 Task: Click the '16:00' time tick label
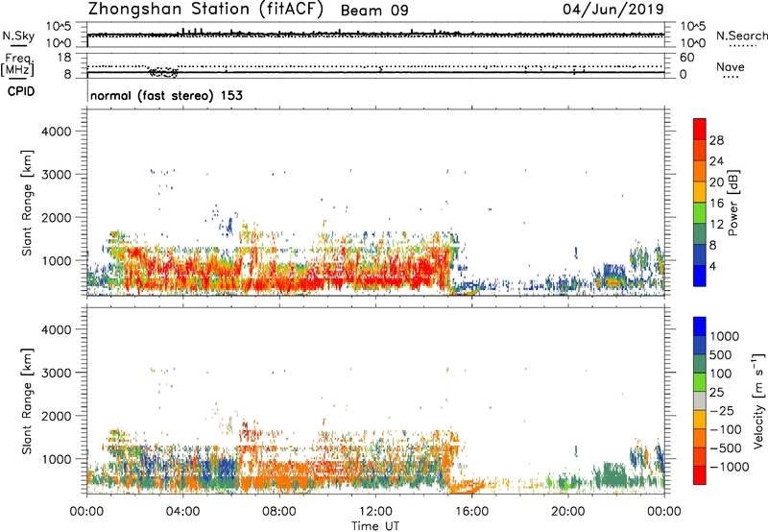[471, 512]
